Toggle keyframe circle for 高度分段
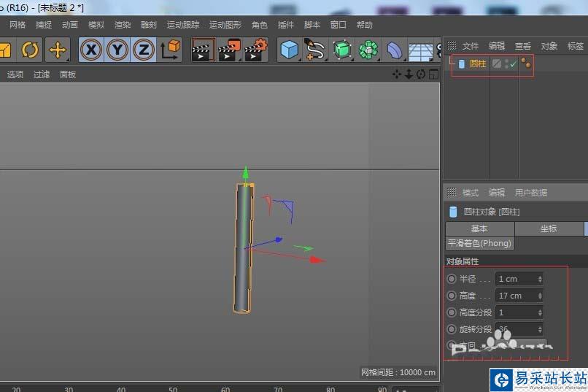This screenshot has height=392, width=588. pyautogui.click(x=452, y=312)
